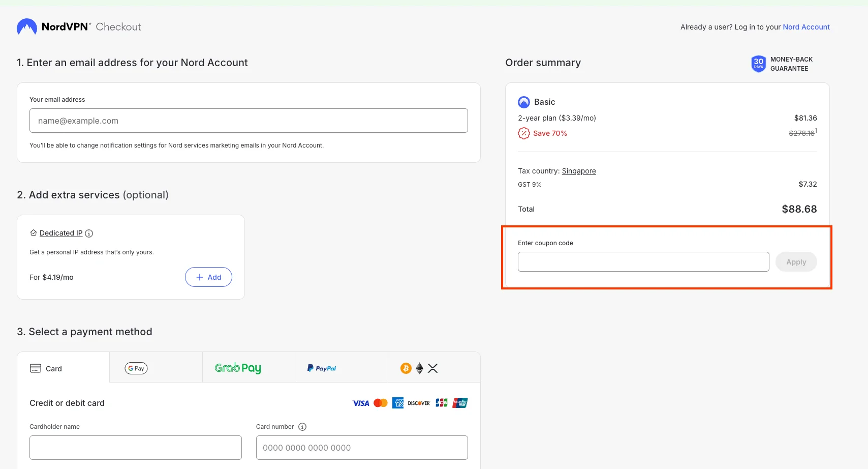Click the UnionPay card logo

460,403
